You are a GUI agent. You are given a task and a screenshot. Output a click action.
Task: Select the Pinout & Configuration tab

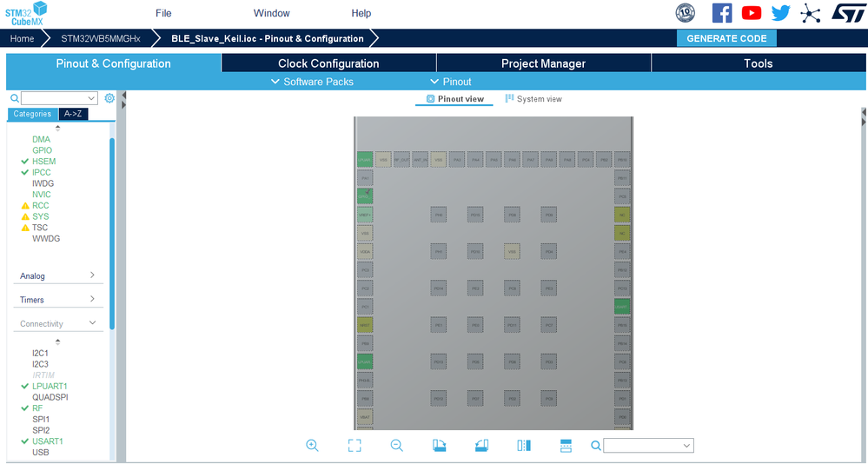(114, 63)
